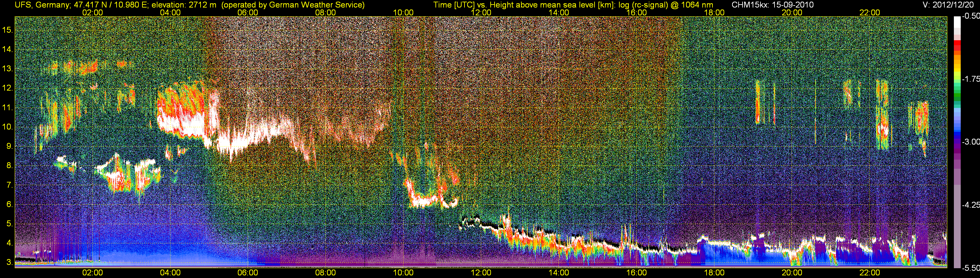The height and width of the screenshot is (278, 980).
Task: Click the '20:00' label on the top time axis
Action: pyautogui.click(x=792, y=12)
